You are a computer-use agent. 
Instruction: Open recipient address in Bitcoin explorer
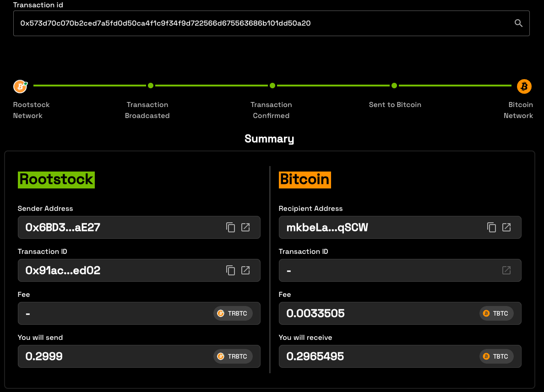[x=506, y=227]
